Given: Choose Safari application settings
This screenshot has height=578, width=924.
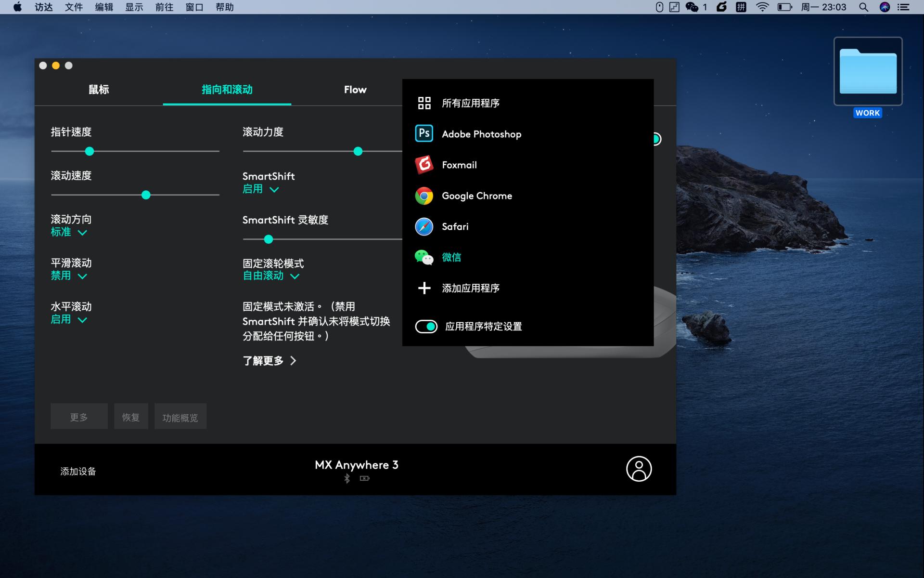Looking at the screenshot, I should point(455,226).
